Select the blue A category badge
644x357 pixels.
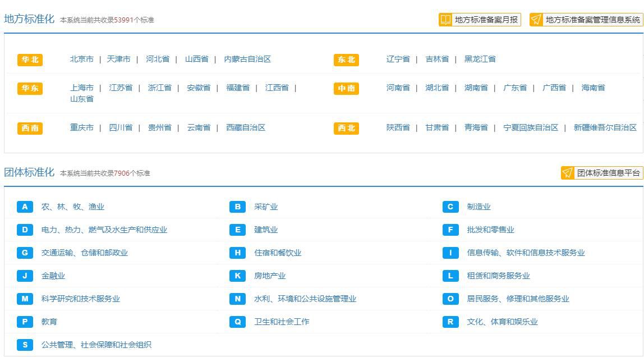point(25,207)
